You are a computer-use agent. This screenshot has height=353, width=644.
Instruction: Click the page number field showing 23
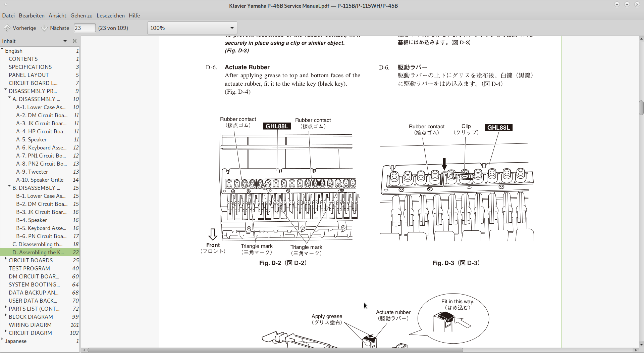[85, 28]
